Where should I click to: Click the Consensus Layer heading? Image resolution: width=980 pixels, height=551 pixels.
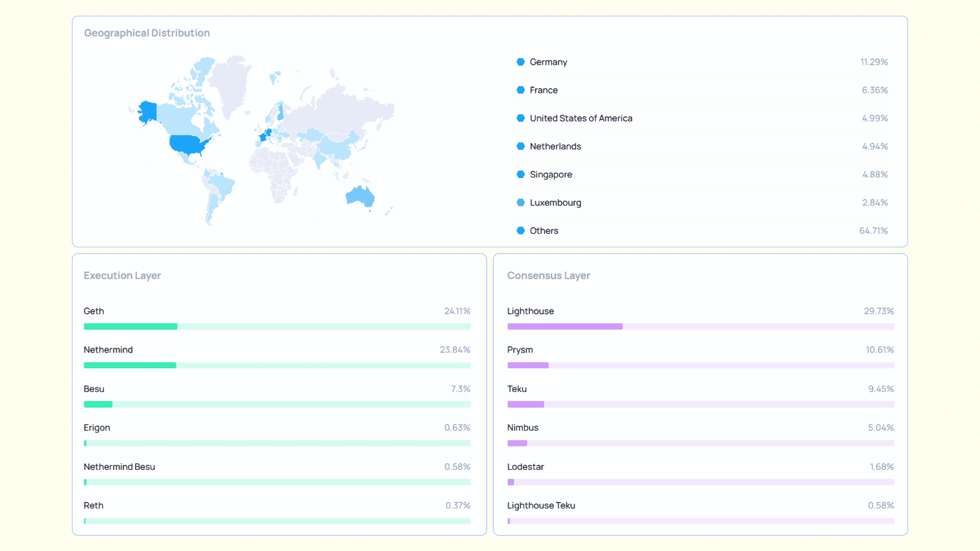tap(548, 275)
